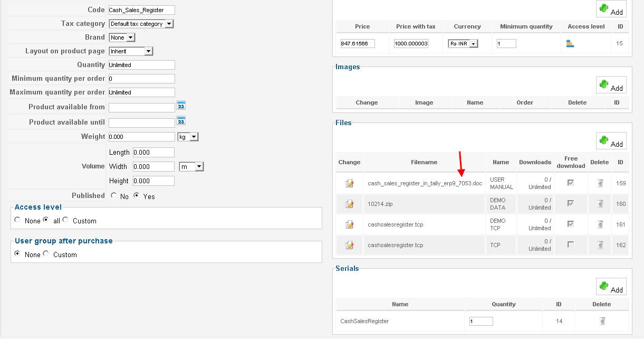Image resolution: width=644 pixels, height=339 pixels.
Task: Delete the CashSalesRegister serial
Action: coord(602,321)
